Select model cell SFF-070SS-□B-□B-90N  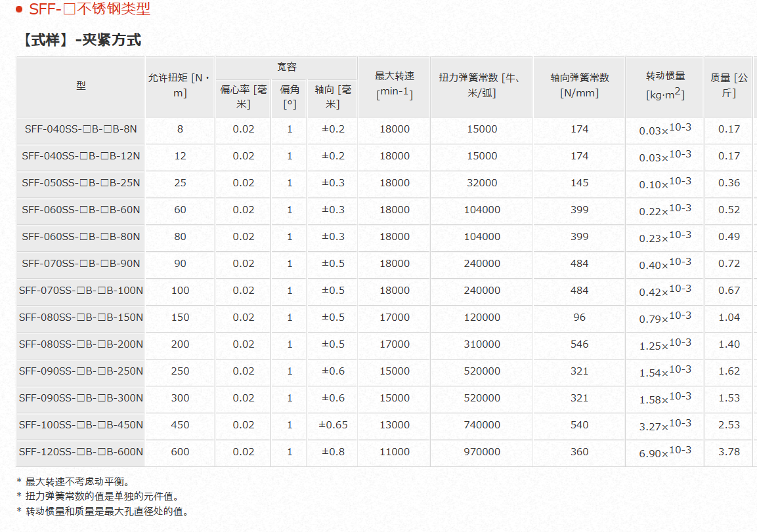pyautogui.click(x=81, y=264)
